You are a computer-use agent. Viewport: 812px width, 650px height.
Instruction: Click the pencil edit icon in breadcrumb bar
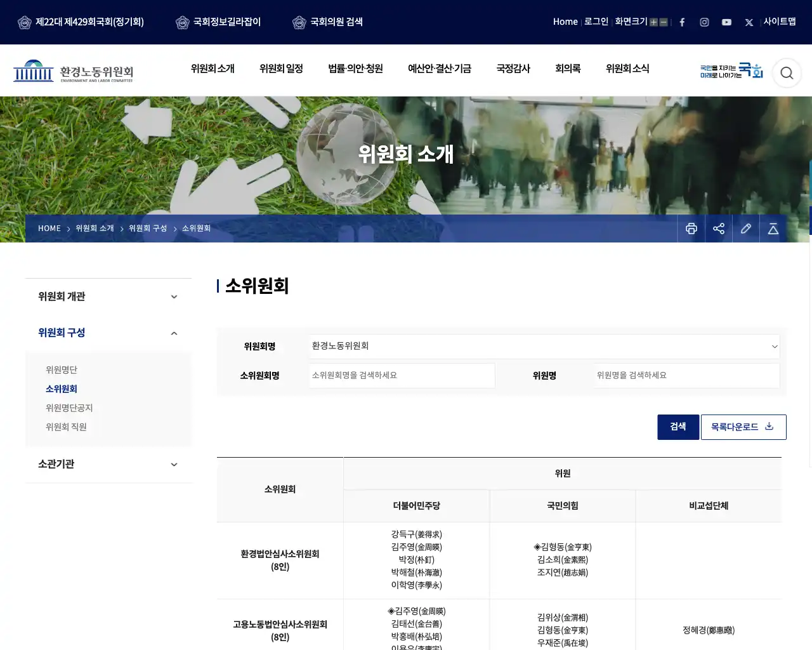click(746, 229)
